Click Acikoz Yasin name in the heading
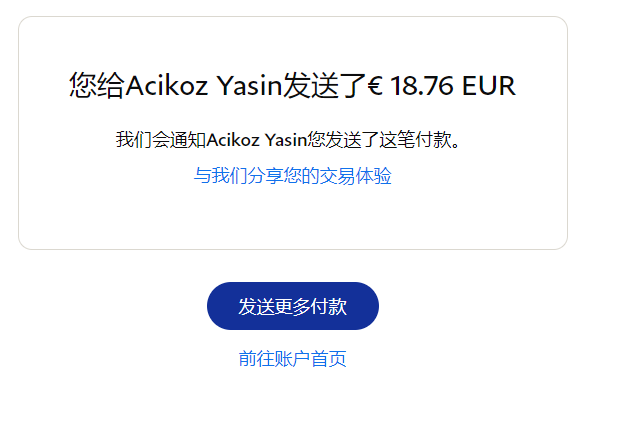 pos(204,85)
